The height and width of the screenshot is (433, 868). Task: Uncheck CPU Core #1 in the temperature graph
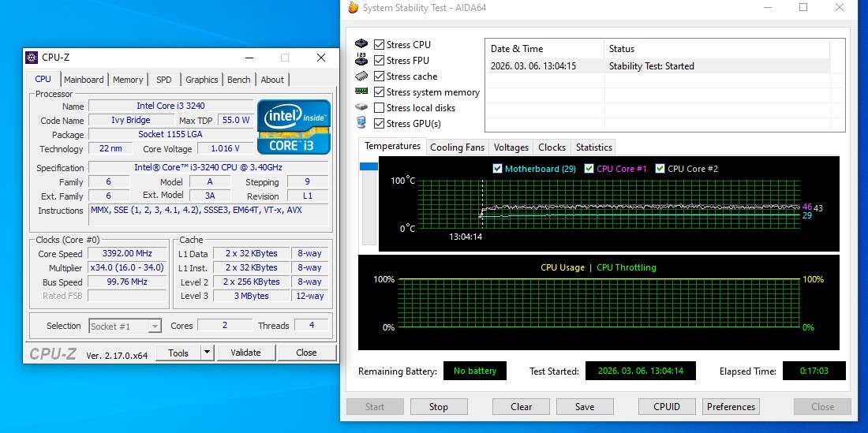point(589,169)
